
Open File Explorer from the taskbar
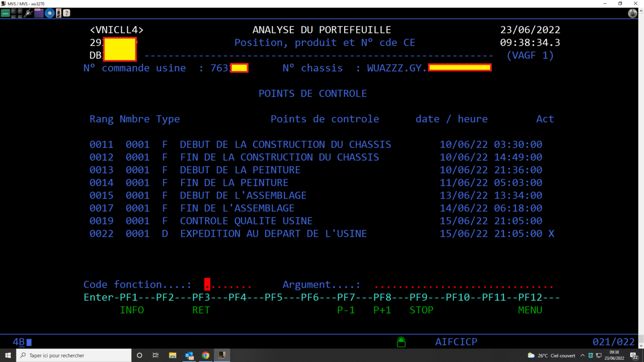pos(173,355)
